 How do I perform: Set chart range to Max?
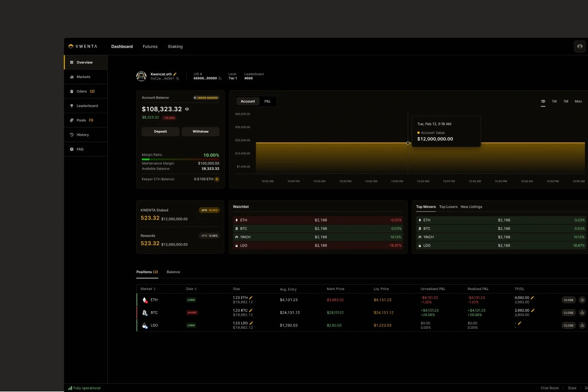click(x=578, y=101)
